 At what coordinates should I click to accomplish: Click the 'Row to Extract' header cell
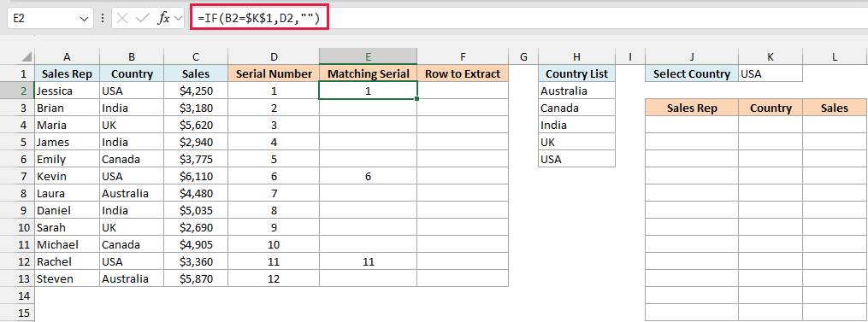463,73
